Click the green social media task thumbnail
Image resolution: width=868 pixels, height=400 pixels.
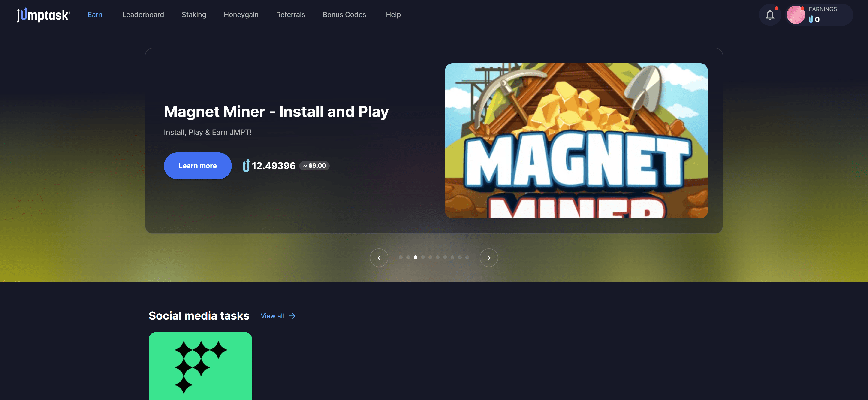click(x=200, y=366)
